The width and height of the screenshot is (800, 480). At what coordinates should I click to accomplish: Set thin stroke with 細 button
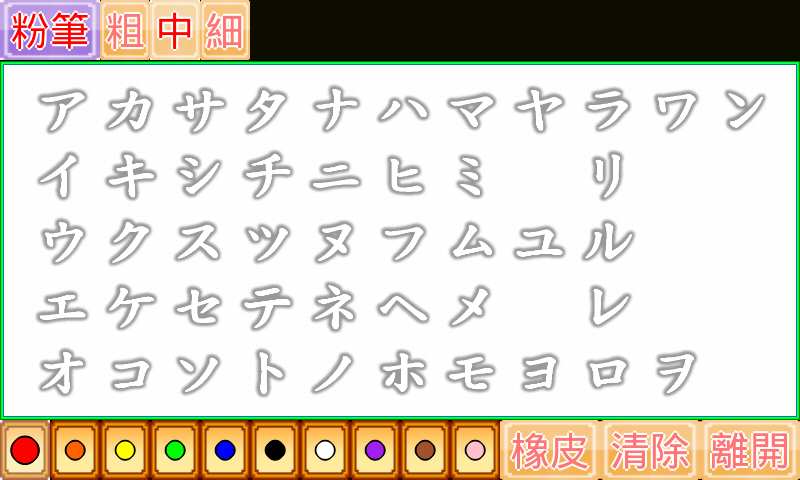point(225,30)
